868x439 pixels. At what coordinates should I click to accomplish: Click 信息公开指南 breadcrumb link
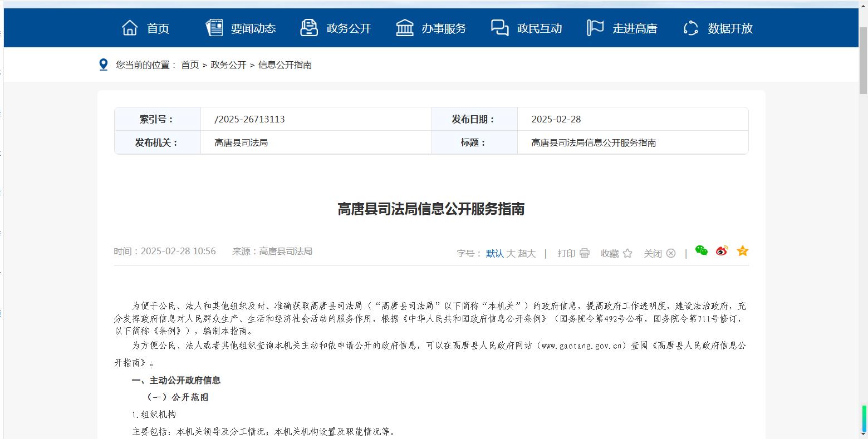point(285,65)
